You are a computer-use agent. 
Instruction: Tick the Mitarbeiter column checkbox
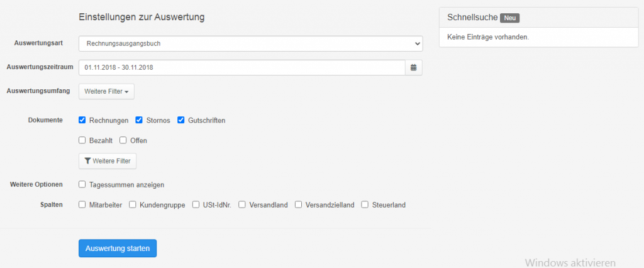pyautogui.click(x=82, y=204)
